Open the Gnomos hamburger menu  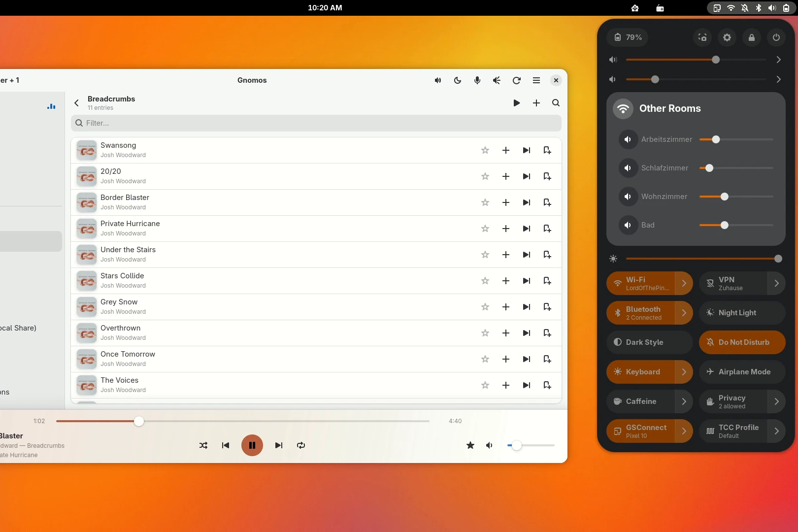coord(536,80)
